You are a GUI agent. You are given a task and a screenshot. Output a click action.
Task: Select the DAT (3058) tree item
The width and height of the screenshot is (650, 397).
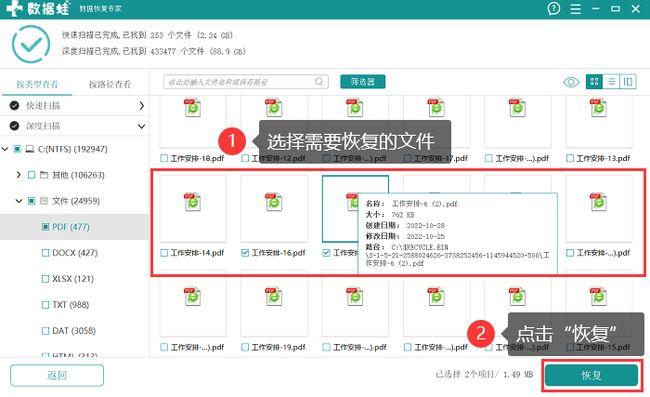coord(74,331)
